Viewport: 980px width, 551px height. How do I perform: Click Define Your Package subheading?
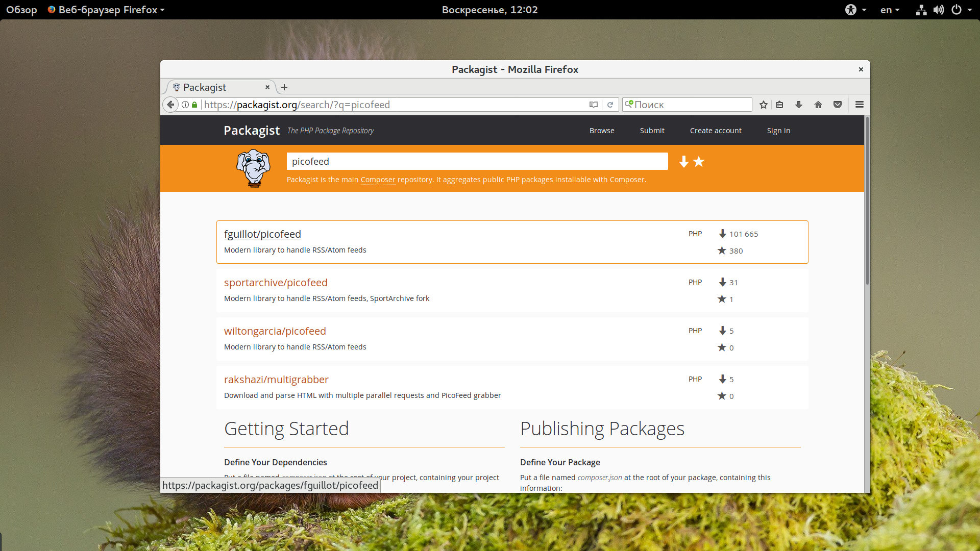click(x=560, y=462)
